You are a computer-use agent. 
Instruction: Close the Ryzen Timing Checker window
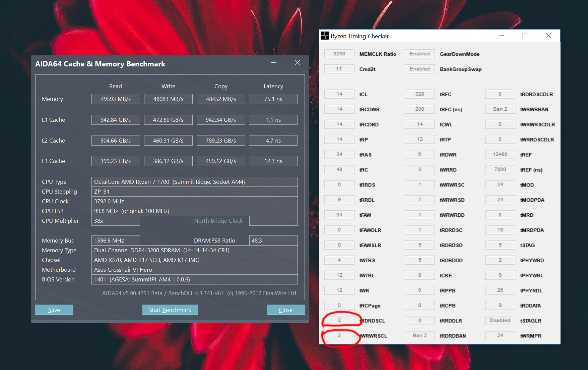pyautogui.click(x=548, y=36)
